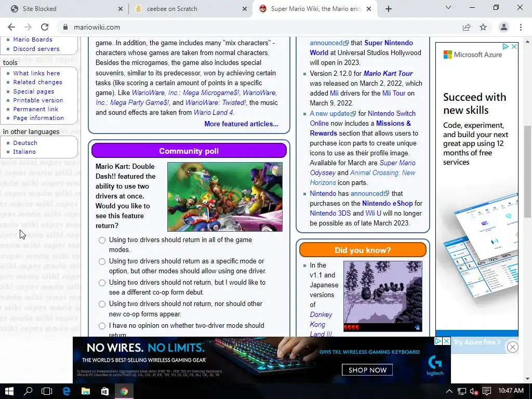Viewport: 532px width, 399px height.
Task: Close the ceebee on Scratch tab
Action: (x=245, y=9)
